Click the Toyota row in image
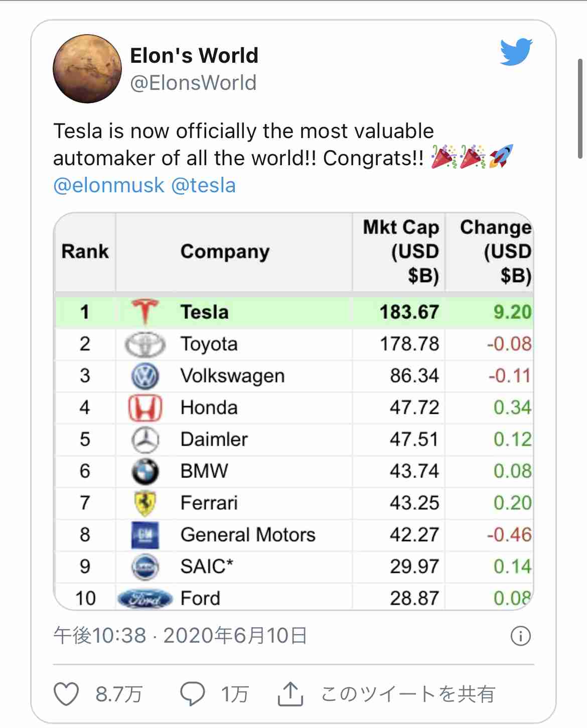 click(x=293, y=344)
